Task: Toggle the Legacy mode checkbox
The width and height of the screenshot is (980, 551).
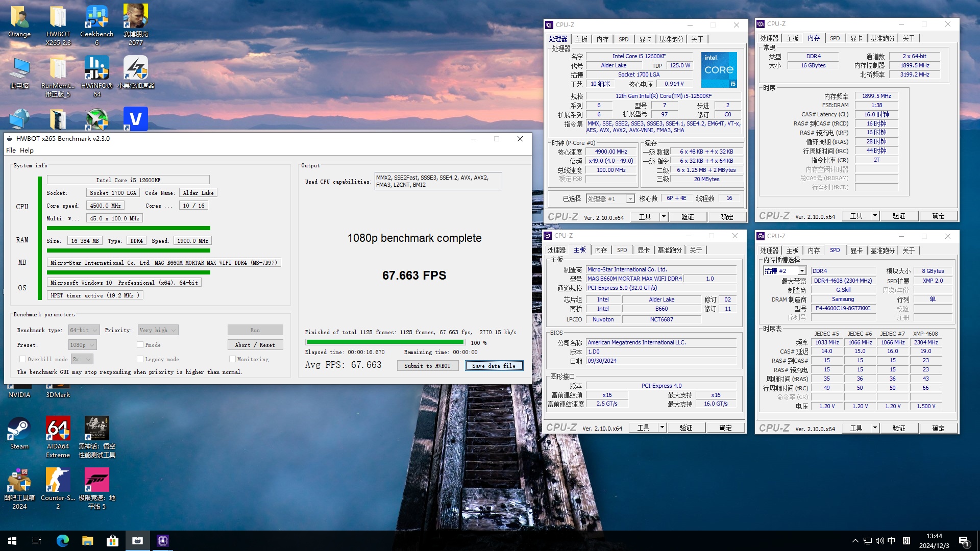Action: click(140, 359)
